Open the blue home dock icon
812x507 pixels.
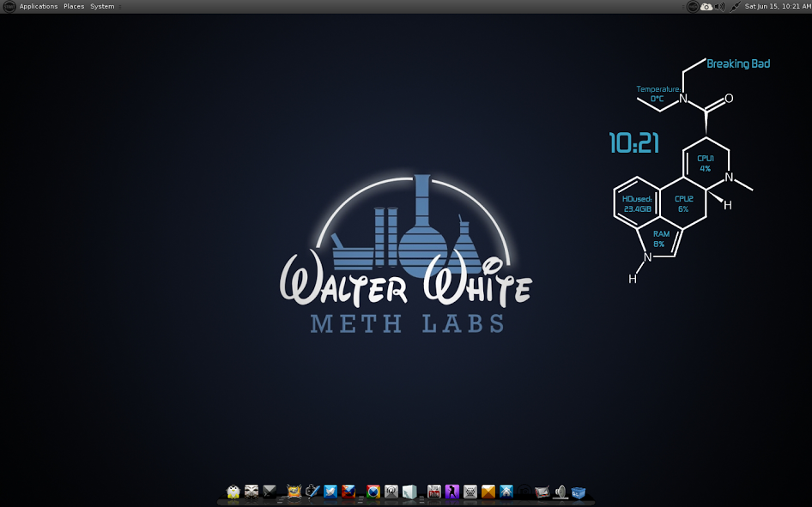(x=506, y=491)
